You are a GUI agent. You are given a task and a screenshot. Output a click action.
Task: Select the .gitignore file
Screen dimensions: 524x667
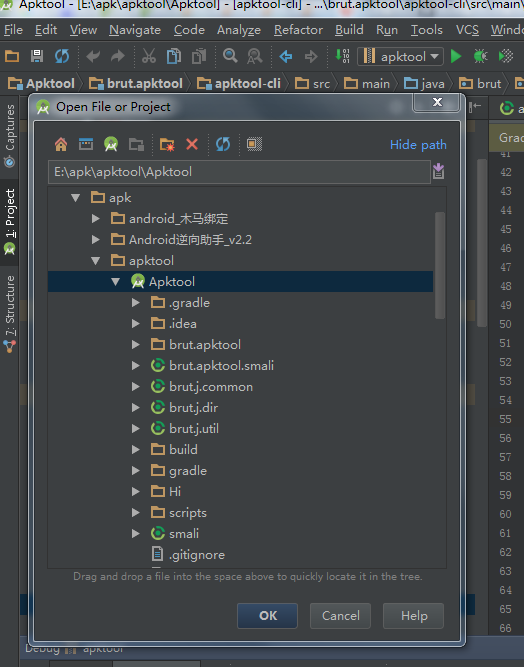coord(188,554)
